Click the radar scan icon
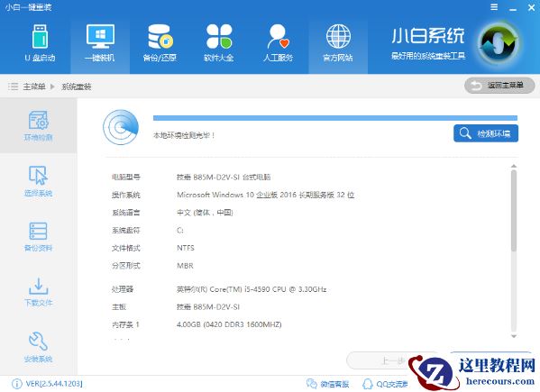540x392 pixels. pos(121,127)
